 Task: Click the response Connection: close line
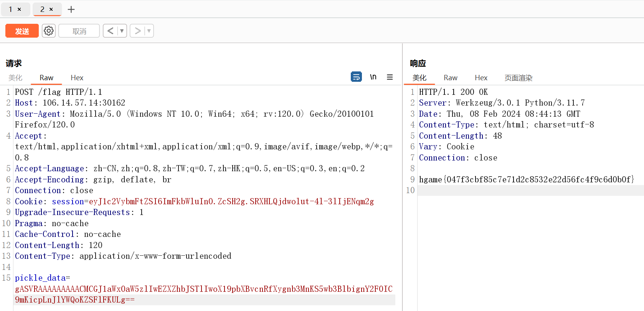tap(458, 157)
